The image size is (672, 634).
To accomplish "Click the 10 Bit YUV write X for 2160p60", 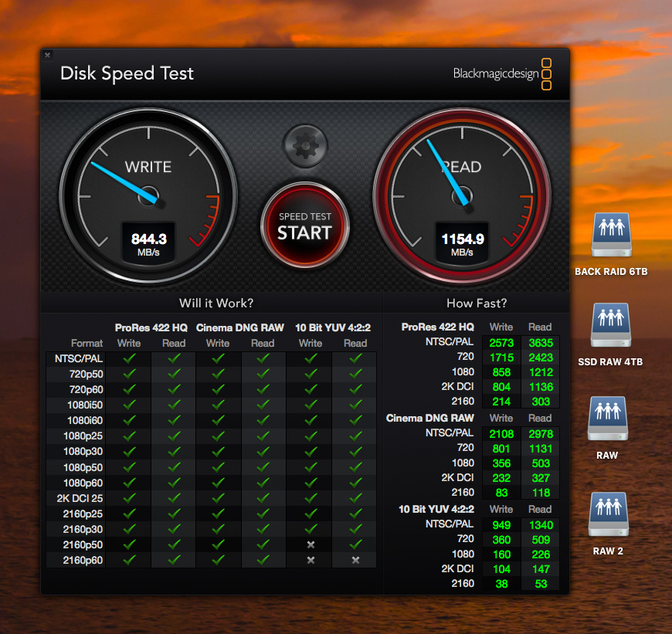I will click(x=311, y=561).
